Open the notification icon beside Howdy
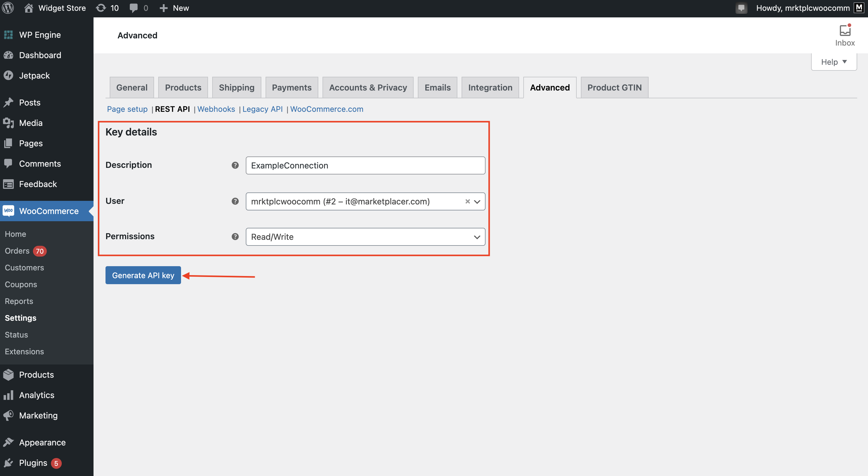868x476 pixels. (x=741, y=8)
